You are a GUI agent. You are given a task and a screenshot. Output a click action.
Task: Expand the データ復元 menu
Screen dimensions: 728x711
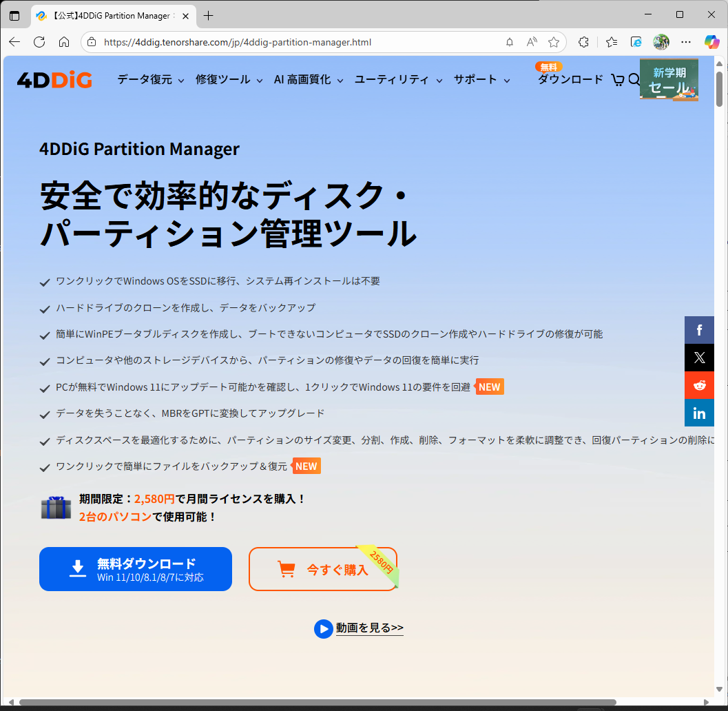(151, 80)
